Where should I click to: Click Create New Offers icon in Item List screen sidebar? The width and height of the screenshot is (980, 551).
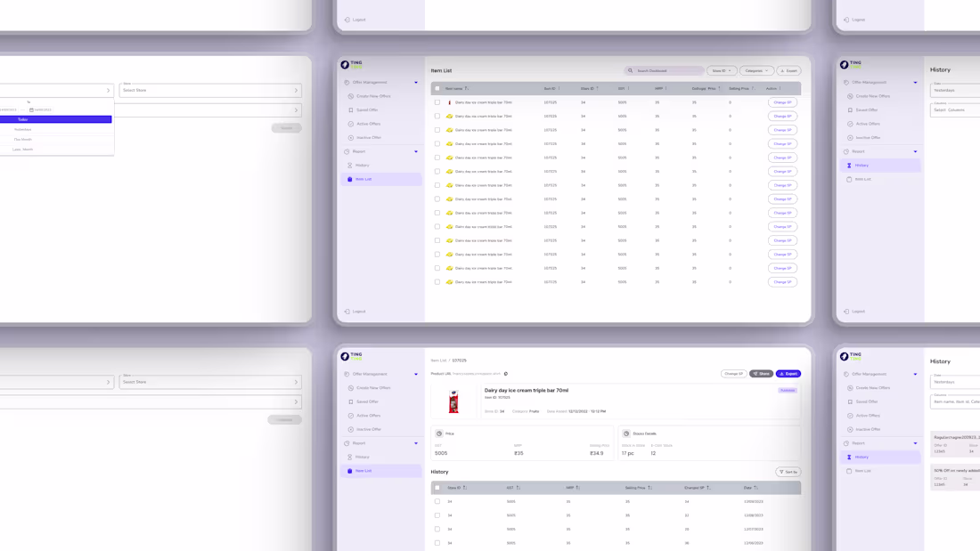351,96
